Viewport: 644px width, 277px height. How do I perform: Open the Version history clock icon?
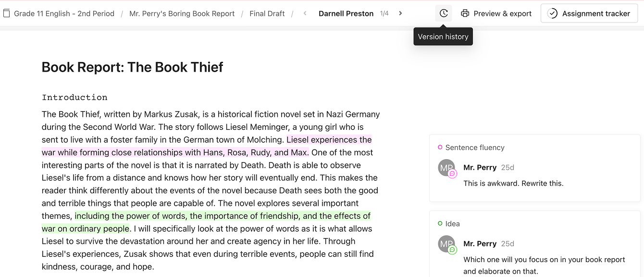(444, 13)
